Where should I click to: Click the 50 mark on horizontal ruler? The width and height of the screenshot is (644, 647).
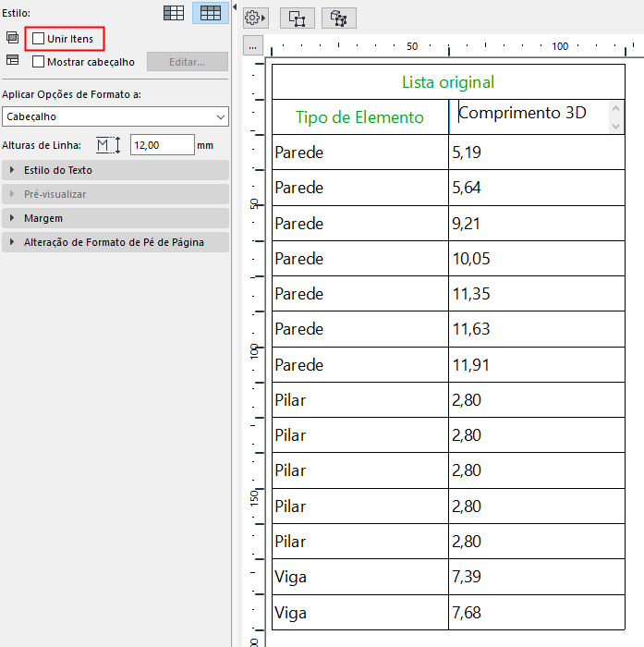click(x=412, y=46)
